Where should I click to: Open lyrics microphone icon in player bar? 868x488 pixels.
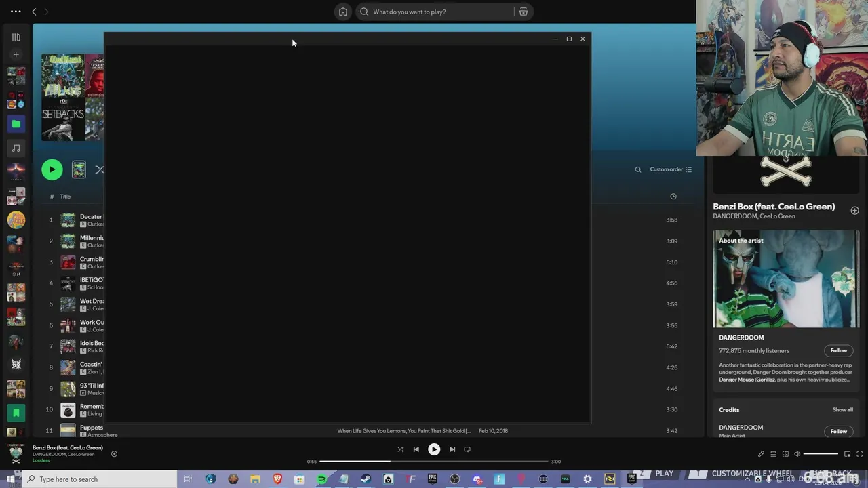(761, 454)
